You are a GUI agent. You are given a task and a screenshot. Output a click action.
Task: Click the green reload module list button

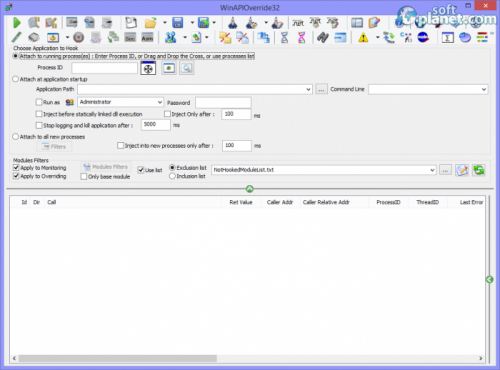(479, 170)
